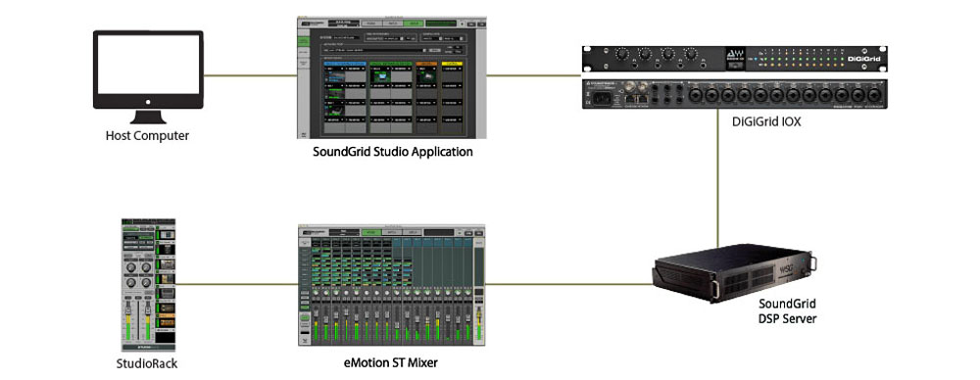Screen dimensions: 980x380
Task: Open device slot dropdown under yellow header
Action: tap(453, 69)
